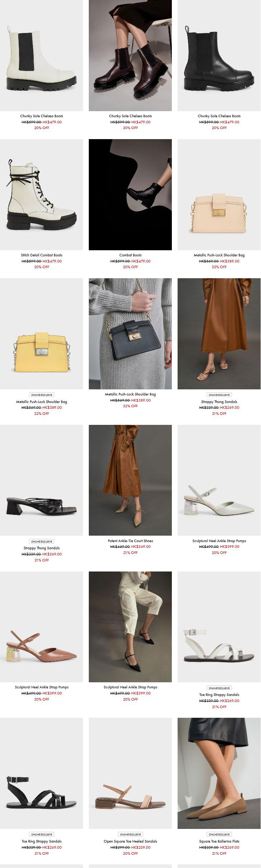Select the Online Exclusive badge above Ballerina Flats

pyautogui.click(x=219, y=834)
